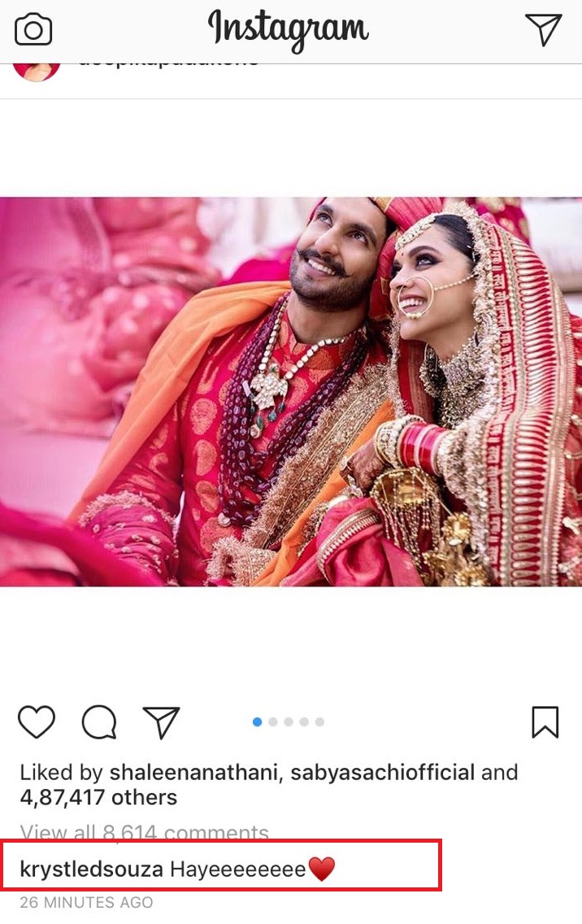Tap the Instagram logo
Viewport: 582px width, 924px height.
pyautogui.click(x=288, y=29)
